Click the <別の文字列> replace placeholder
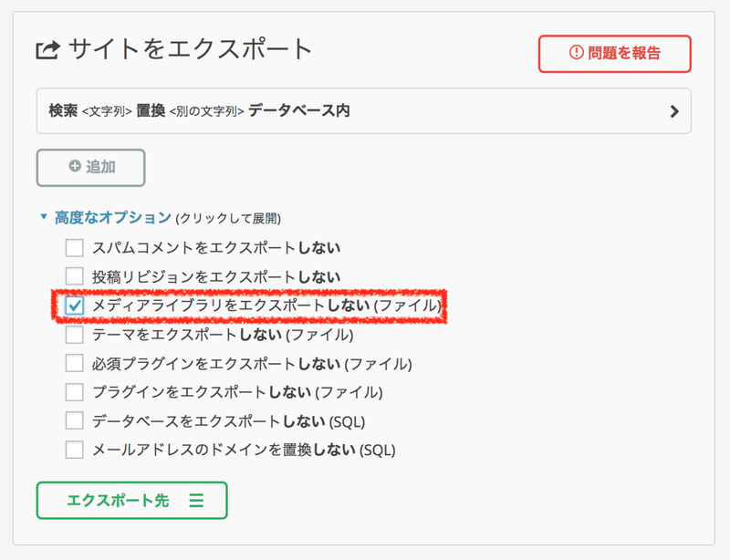 pyautogui.click(x=207, y=111)
